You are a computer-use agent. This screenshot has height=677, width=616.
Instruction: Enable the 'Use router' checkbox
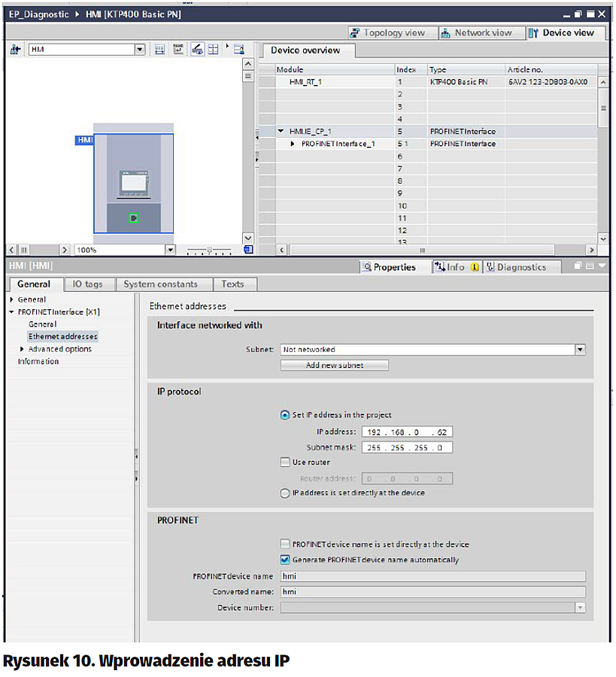[x=285, y=462]
